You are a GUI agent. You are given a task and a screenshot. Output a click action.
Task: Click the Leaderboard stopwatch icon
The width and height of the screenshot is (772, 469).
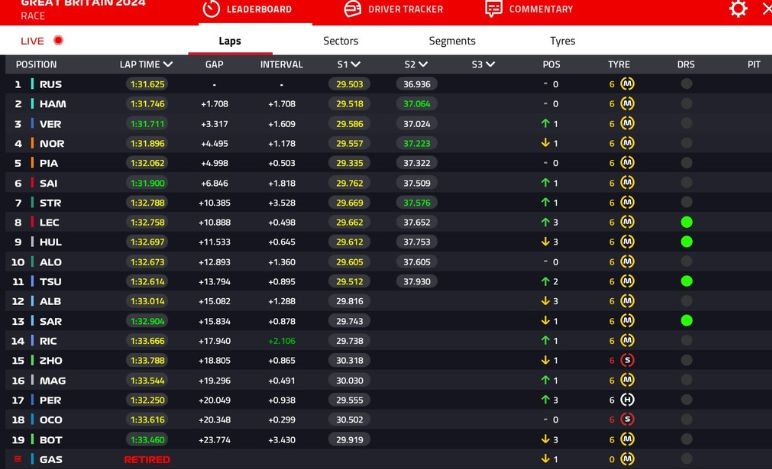point(211,9)
